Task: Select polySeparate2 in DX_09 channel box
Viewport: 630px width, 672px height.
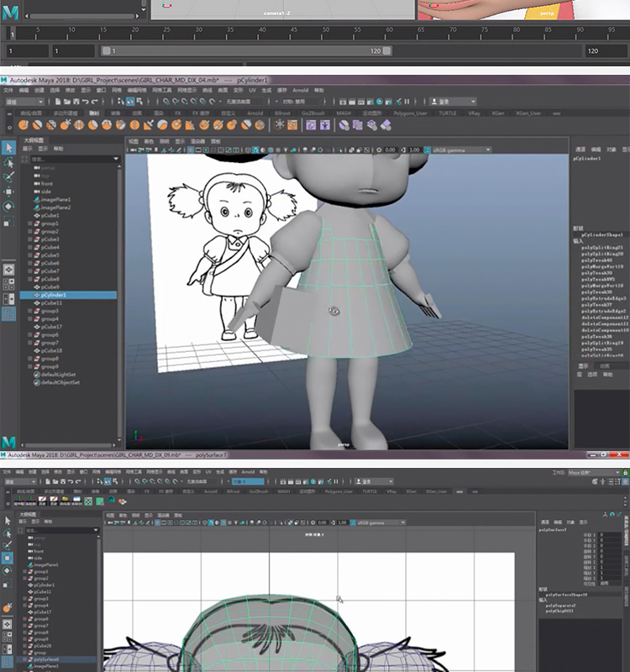Action: click(560, 606)
